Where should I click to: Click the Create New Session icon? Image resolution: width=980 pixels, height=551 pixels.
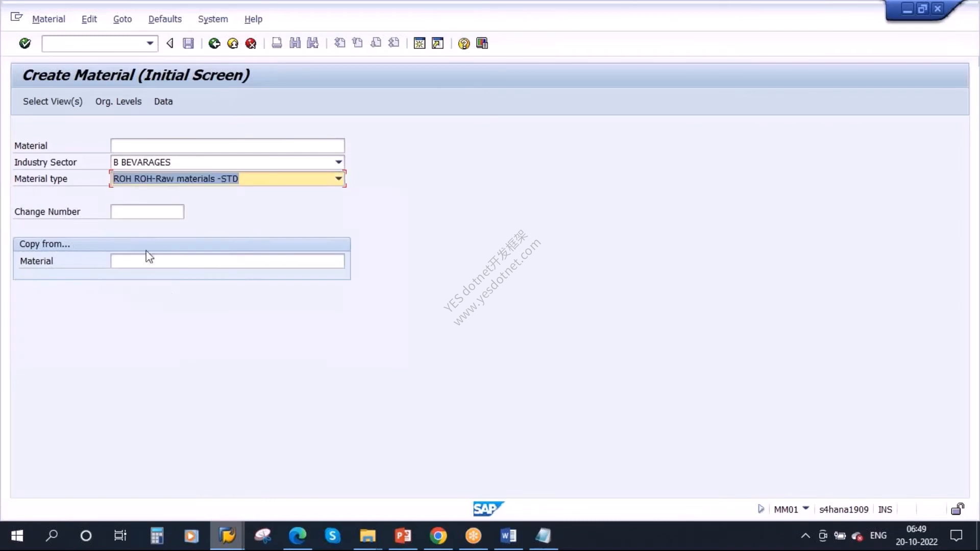(420, 43)
